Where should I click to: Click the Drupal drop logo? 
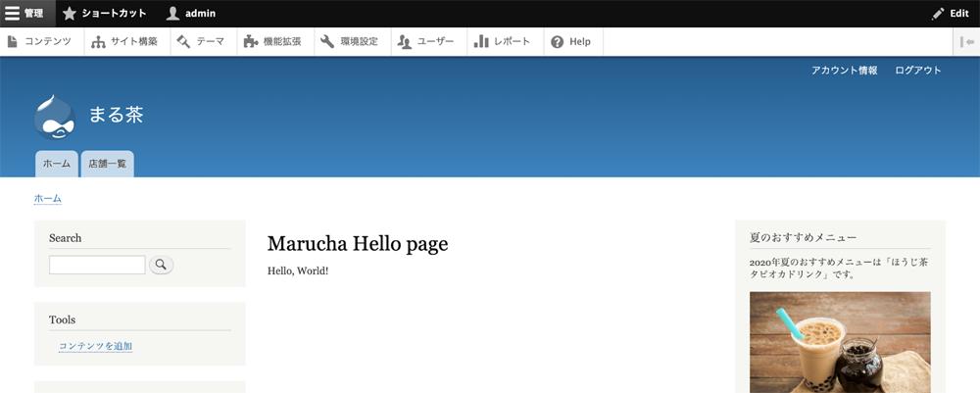(x=55, y=117)
